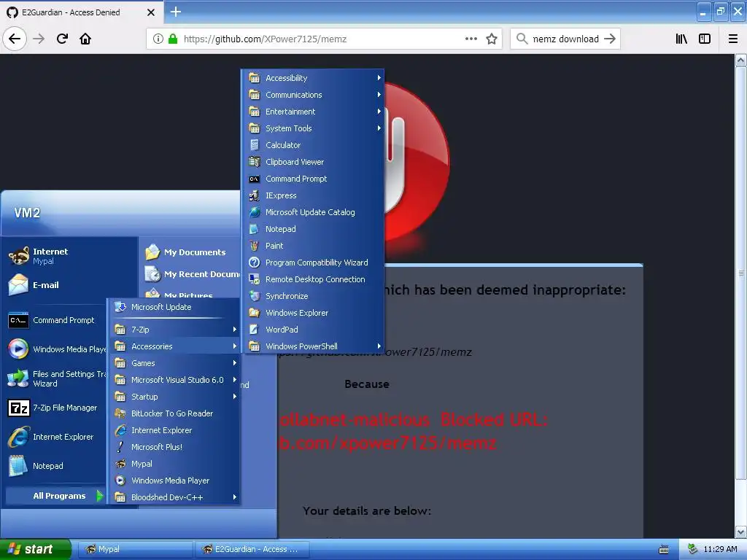Expand the Startup programs folder

point(174,397)
